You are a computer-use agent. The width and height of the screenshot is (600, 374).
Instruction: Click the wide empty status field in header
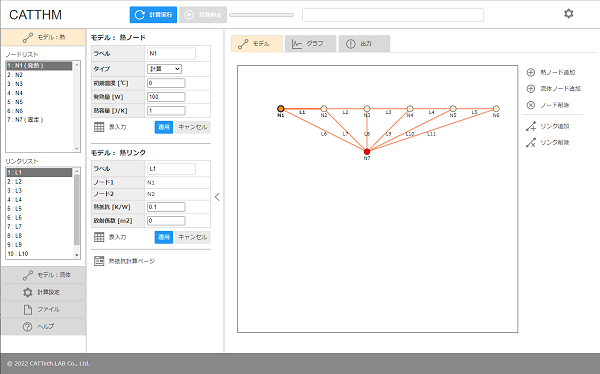pos(393,15)
